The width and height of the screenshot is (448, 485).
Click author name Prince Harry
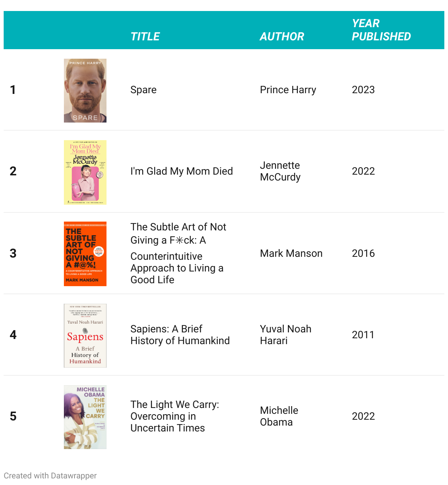pyautogui.click(x=288, y=90)
